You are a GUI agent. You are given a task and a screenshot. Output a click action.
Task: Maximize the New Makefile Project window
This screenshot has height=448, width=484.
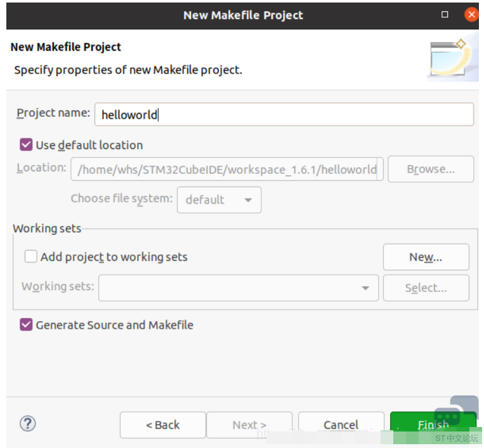445,15
